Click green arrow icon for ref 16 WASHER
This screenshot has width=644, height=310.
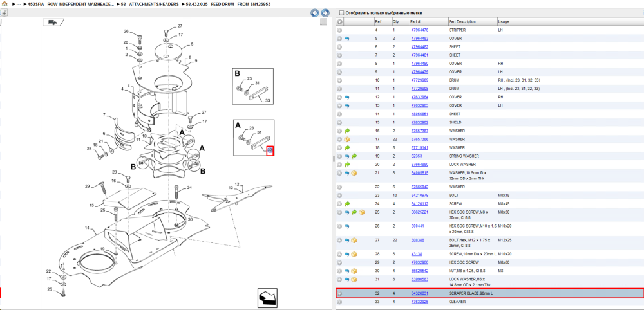click(x=346, y=131)
